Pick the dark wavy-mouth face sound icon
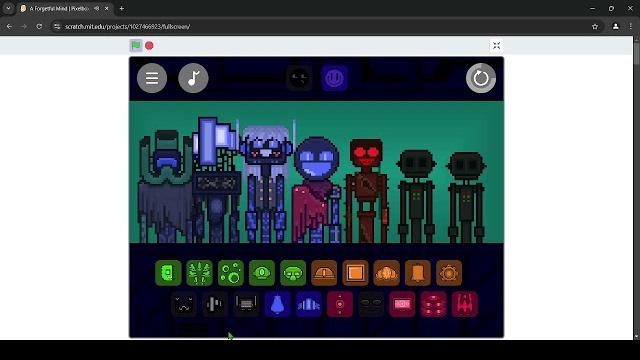The width and height of the screenshot is (640, 360). pos(184,304)
